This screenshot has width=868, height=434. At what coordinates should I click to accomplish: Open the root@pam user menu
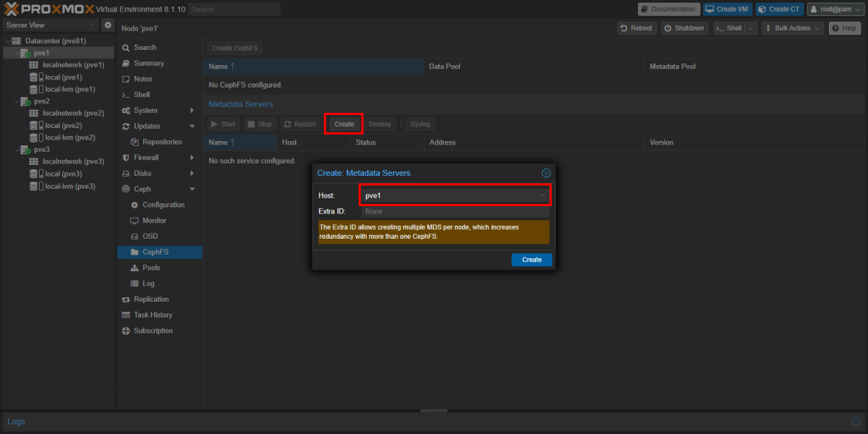pyautogui.click(x=835, y=9)
